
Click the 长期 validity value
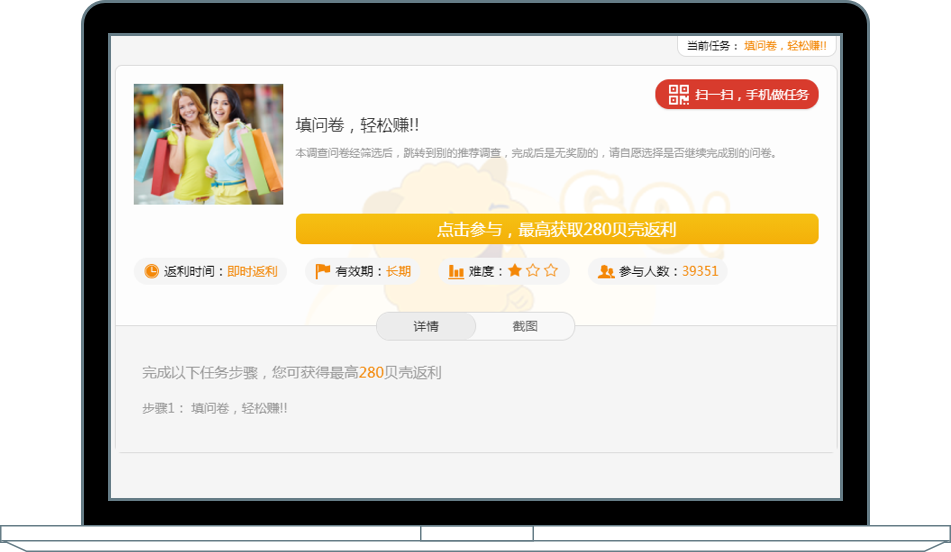pyautogui.click(x=398, y=271)
